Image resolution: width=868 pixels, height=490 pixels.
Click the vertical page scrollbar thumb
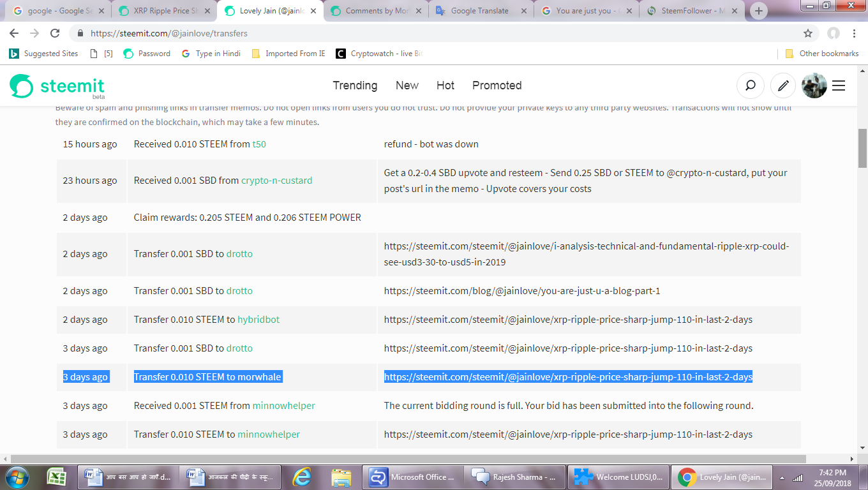tap(862, 148)
